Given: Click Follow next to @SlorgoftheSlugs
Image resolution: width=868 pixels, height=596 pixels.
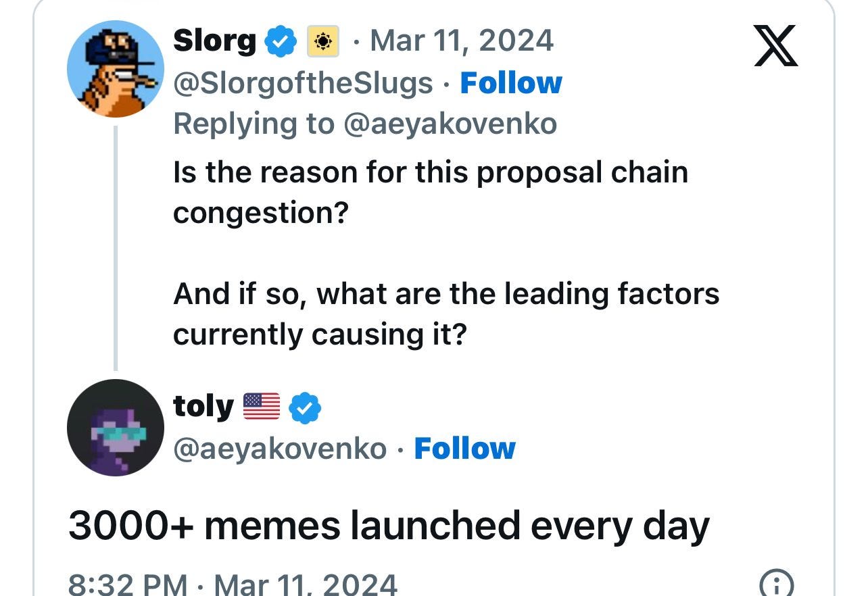Looking at the screenshot, I should [510, 82].
